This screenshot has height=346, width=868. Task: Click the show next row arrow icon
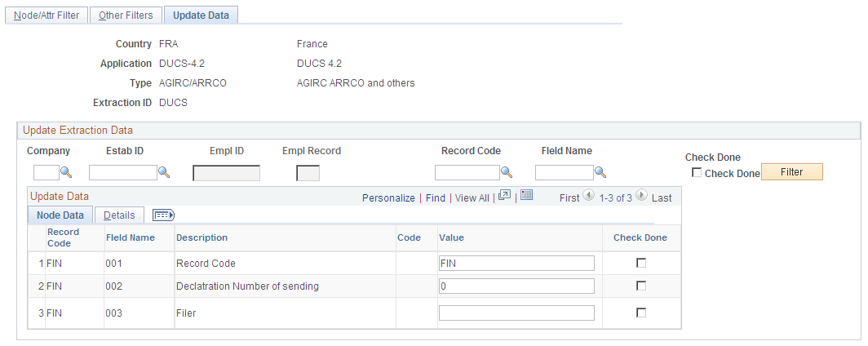(x=641, y=195)
